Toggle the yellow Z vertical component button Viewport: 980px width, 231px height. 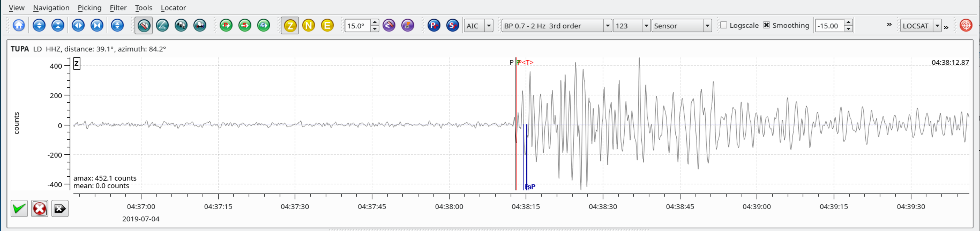(x=290, y=25)
